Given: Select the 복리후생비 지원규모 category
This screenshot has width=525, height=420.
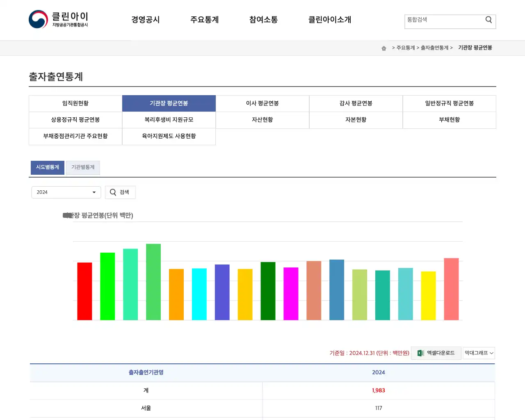Looking at the screenshot, I should point(169,120).
